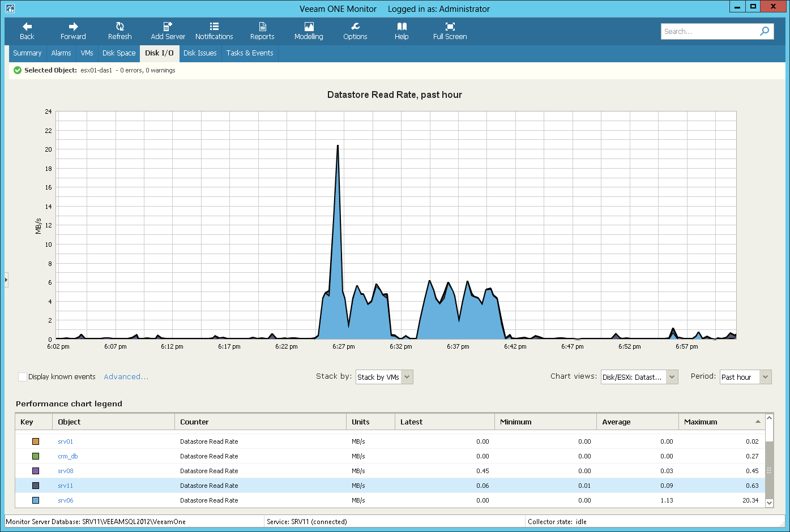Open Add Server from the toolbar
This screenshot has width=790, height=532.
pyautogui.click(x=168, y=31)
